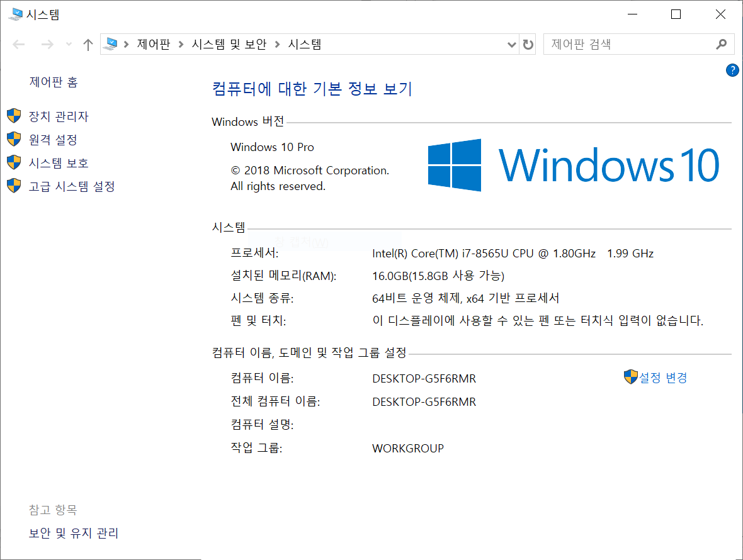Open 장치 관리자 link
Viewport: 743px width, 560px height.
pos(59,116)
